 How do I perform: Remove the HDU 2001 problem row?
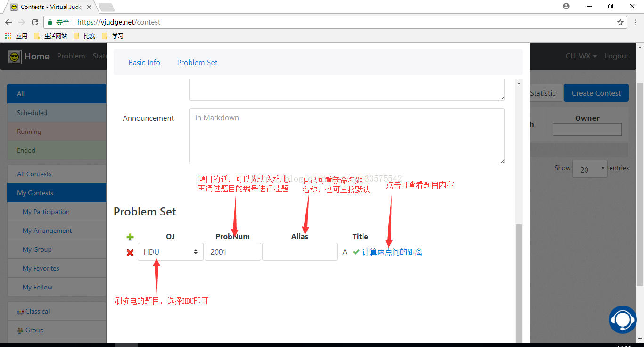click(x=130, y=253)
